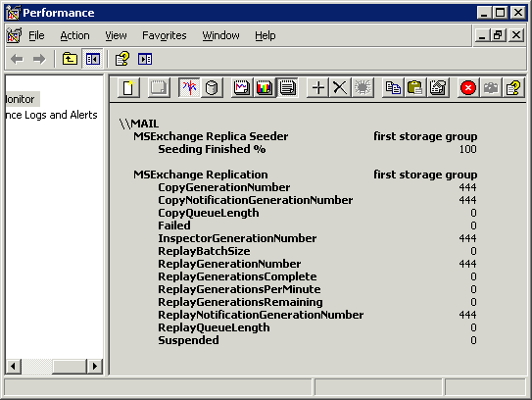
Task: Switch to View Report mode
Action: (x=287, y=88)
